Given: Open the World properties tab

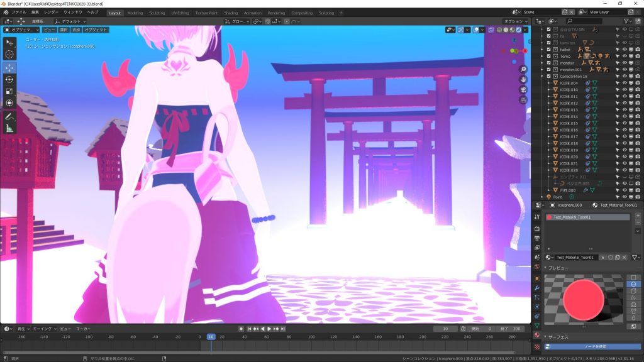Looking at the screenshot, I should coord(537,266).
